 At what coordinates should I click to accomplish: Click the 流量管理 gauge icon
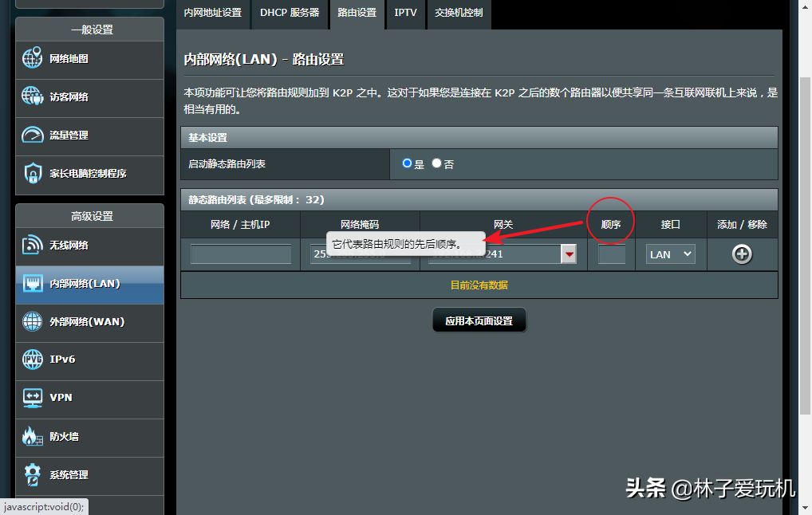(33, 135)
